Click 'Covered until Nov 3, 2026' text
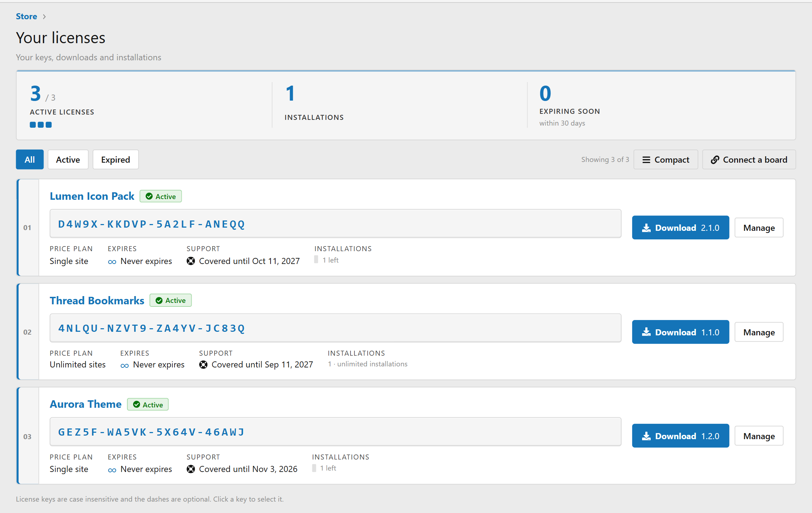This screenshot has width=812, height=513. pyautogui.click(x=248, y=469)
